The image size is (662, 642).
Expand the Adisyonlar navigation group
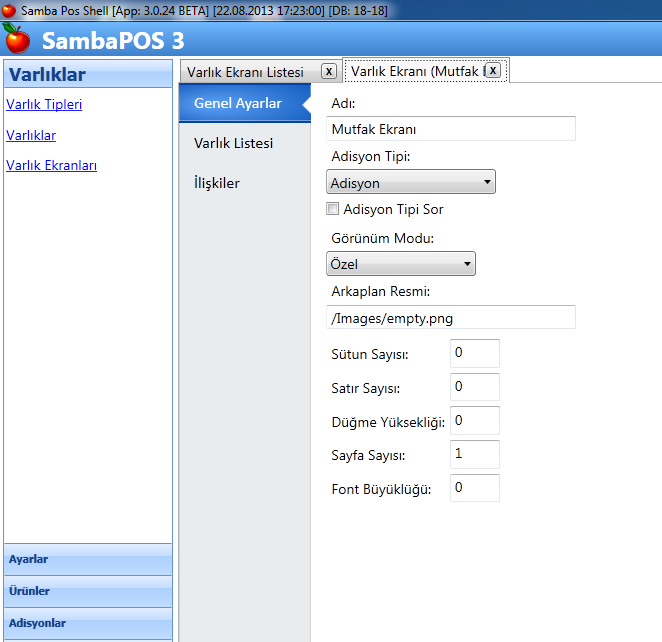(88, 623)
